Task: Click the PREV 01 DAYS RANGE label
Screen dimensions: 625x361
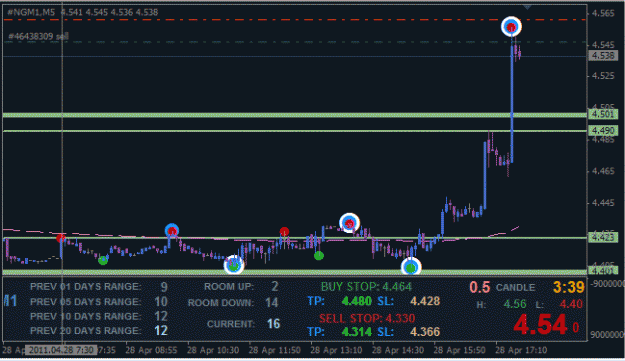Action: [x=86, y=287]
